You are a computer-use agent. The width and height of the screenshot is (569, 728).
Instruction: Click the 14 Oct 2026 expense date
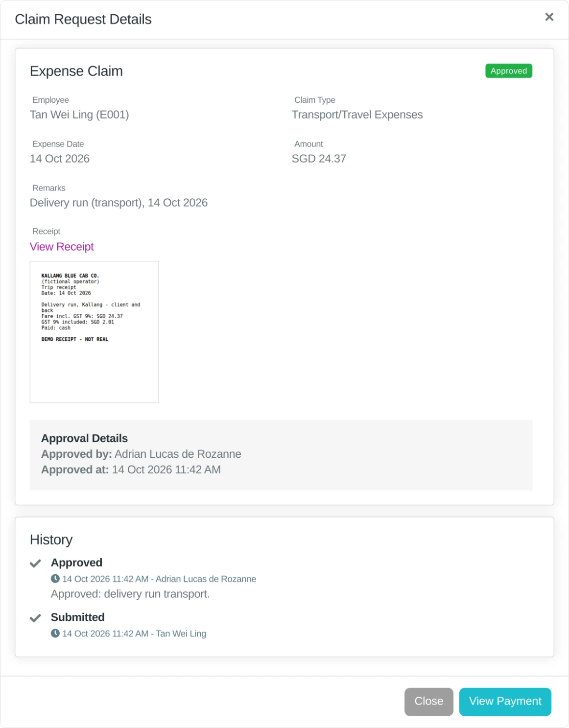pos(60,159)
